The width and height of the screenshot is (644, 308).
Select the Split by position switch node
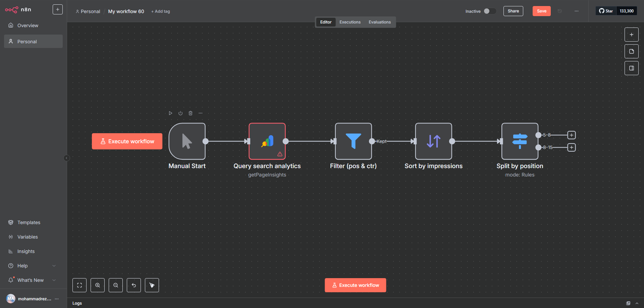[x=520, y=141]
